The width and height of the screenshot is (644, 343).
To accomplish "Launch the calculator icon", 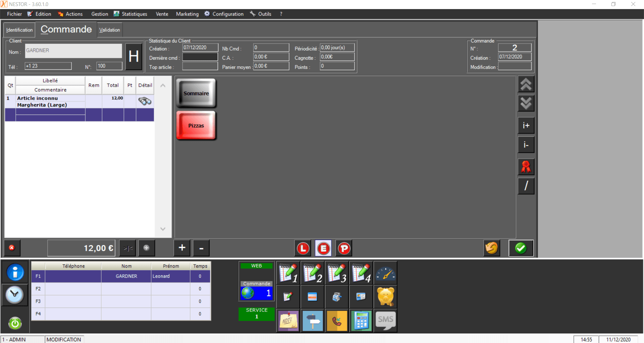I will coord(361,321).
